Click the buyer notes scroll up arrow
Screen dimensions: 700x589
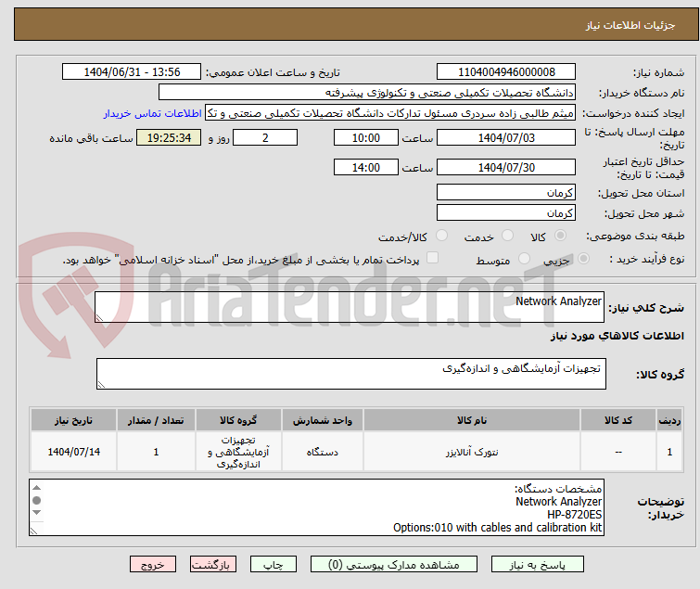[x=36, y=488]
